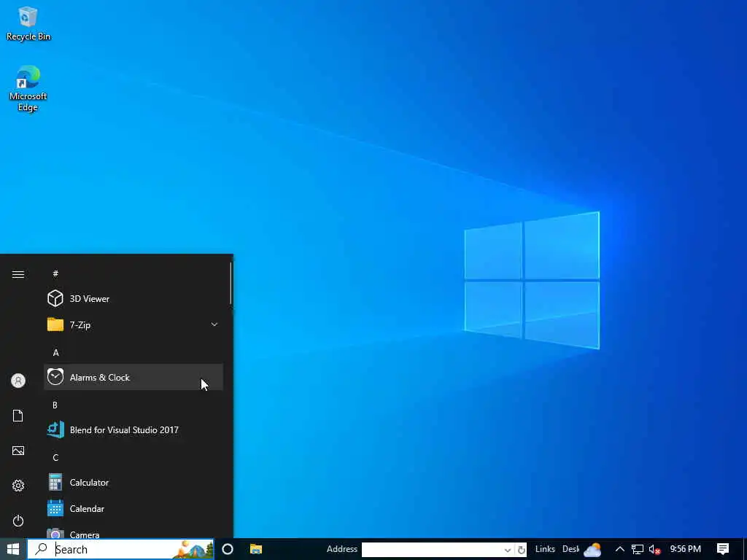The width and height of the screenshot is (747, 560).
Task: Click the Address bar refresh button
Action: (x=521, y=550)
